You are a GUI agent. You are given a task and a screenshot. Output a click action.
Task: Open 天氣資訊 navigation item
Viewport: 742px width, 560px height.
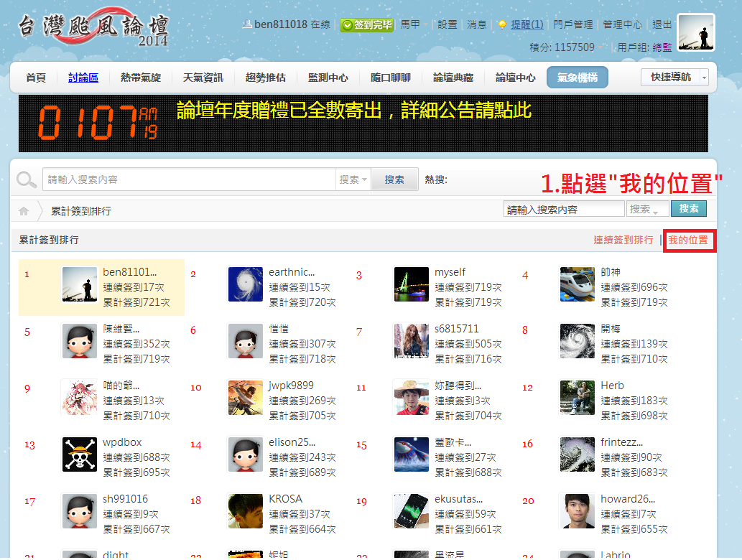click(203, 78)
